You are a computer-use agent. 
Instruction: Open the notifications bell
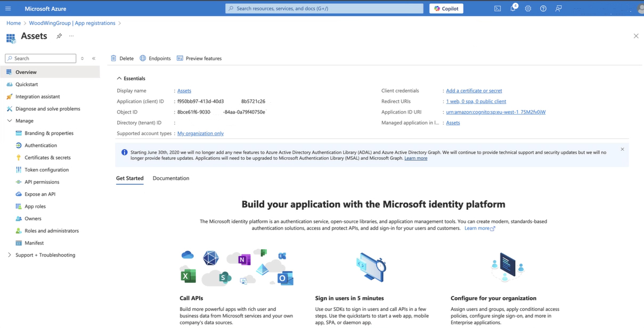513,9
